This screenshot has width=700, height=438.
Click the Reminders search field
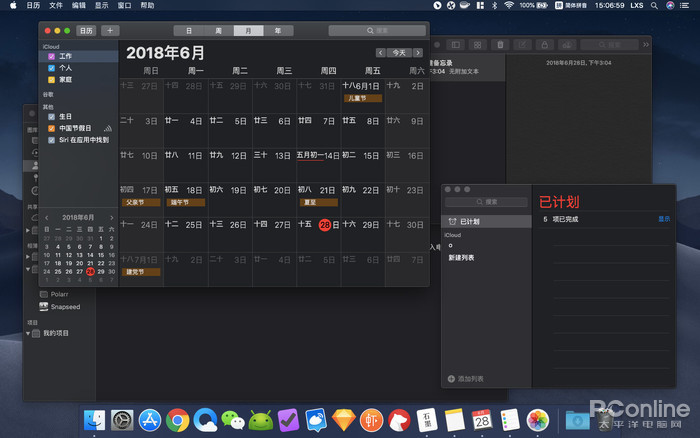tap(486, 202)
